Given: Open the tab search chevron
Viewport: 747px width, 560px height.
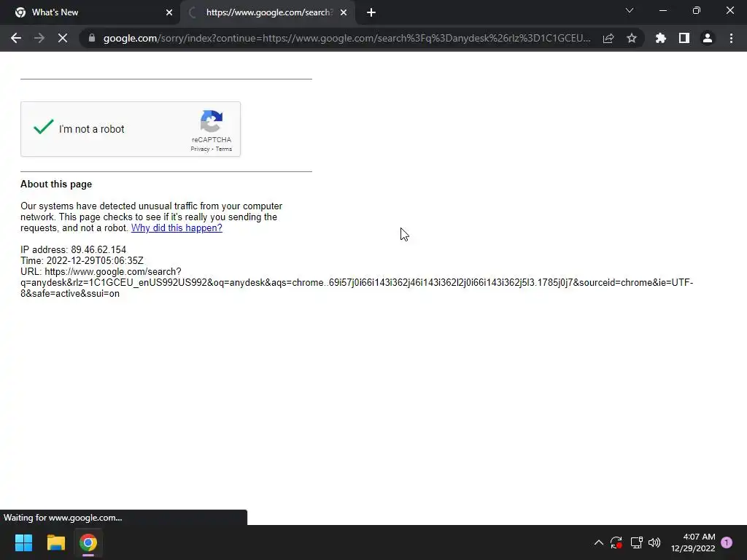Looking at the screenshot, I should click(x=630, y=10).
